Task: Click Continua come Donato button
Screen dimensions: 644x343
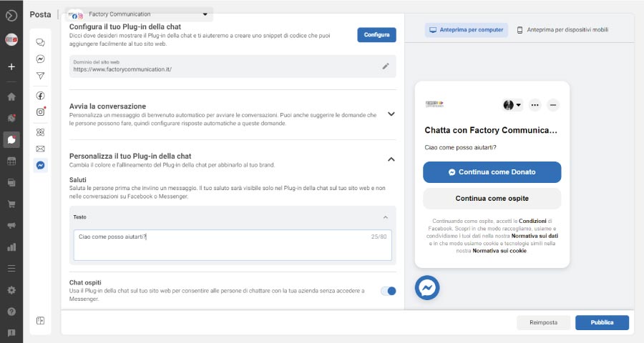Action: pyautogui.click(x=492, y=172)
